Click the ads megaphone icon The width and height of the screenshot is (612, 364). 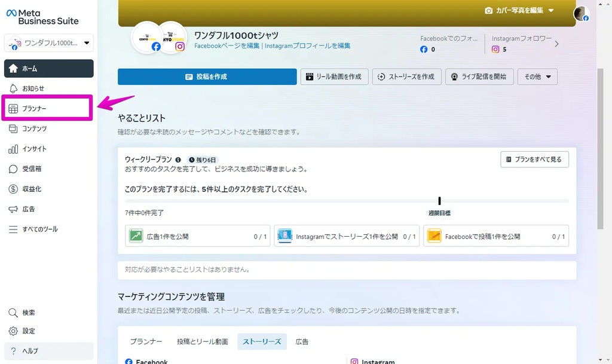[x=13, y=210]
